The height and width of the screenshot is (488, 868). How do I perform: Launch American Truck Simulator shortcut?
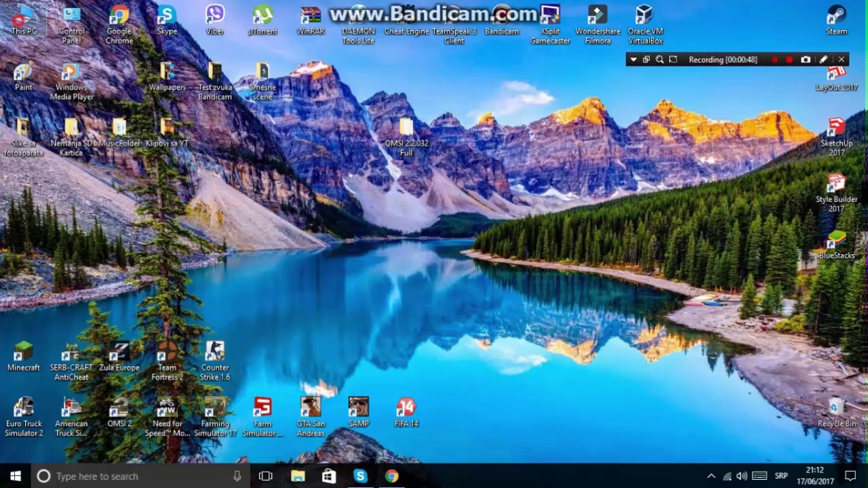click(x=71, y=418)
